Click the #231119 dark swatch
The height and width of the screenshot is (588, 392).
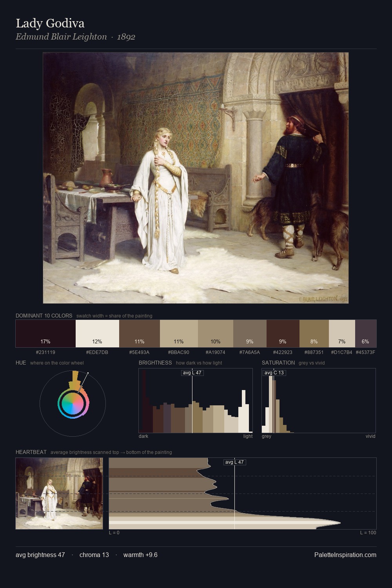45,334
